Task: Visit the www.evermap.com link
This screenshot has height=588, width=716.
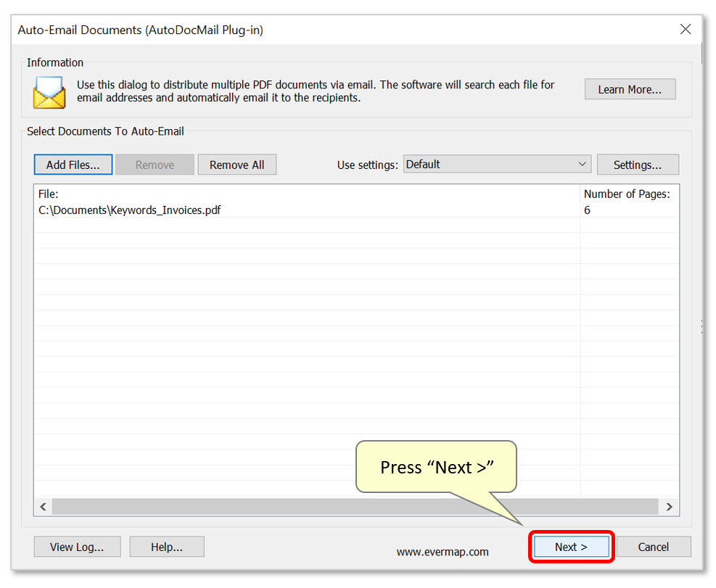Action: click(x=443, y=551)
